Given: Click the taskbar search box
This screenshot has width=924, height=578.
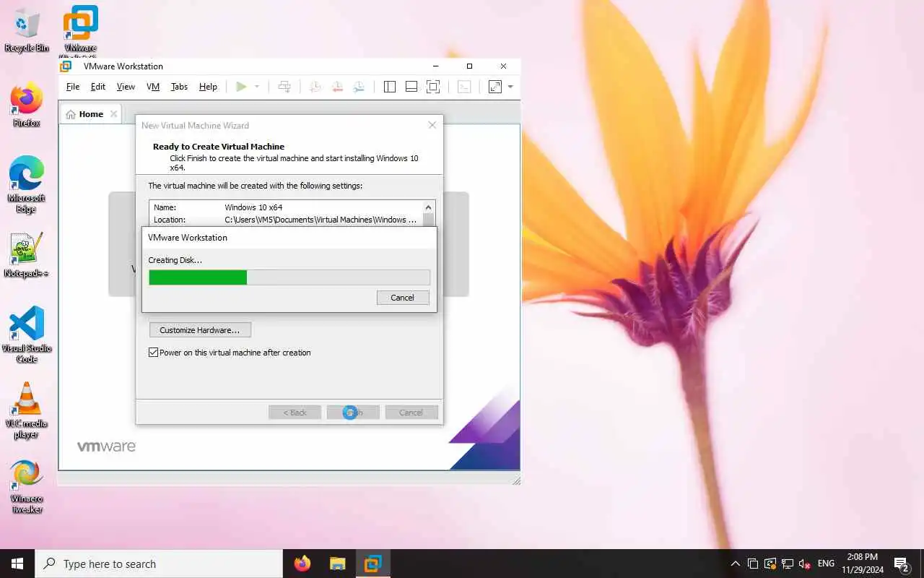Looking at the screenshot, I should [159, 564].
